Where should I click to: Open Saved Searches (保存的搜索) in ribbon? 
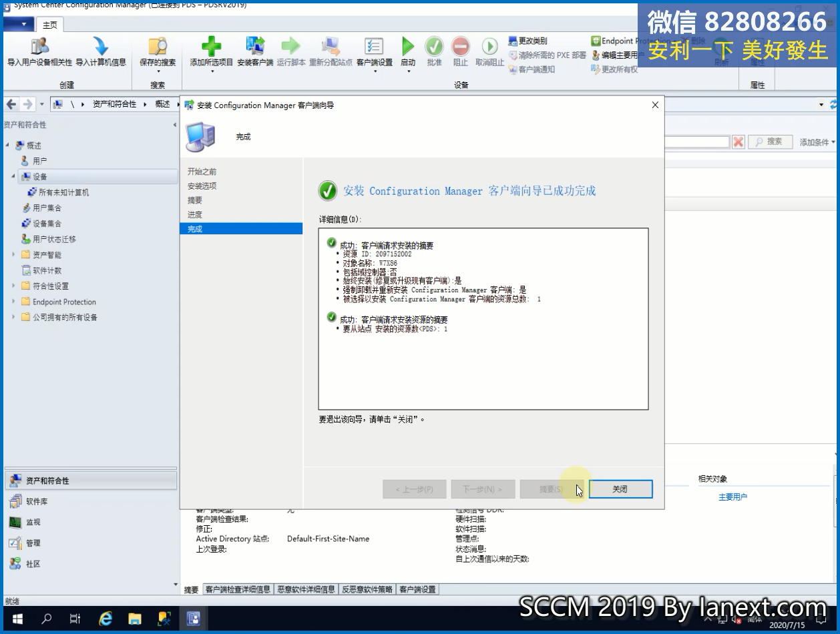pos(158,53)
